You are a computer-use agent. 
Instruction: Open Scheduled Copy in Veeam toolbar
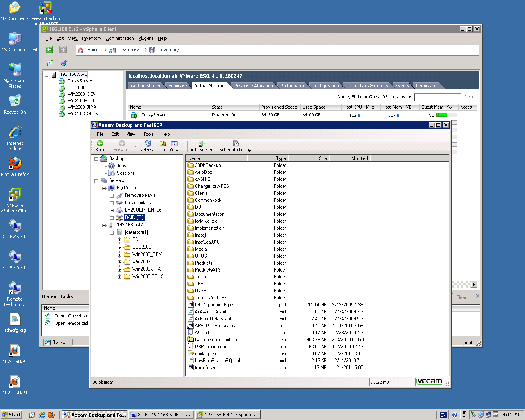coord(235,146)
